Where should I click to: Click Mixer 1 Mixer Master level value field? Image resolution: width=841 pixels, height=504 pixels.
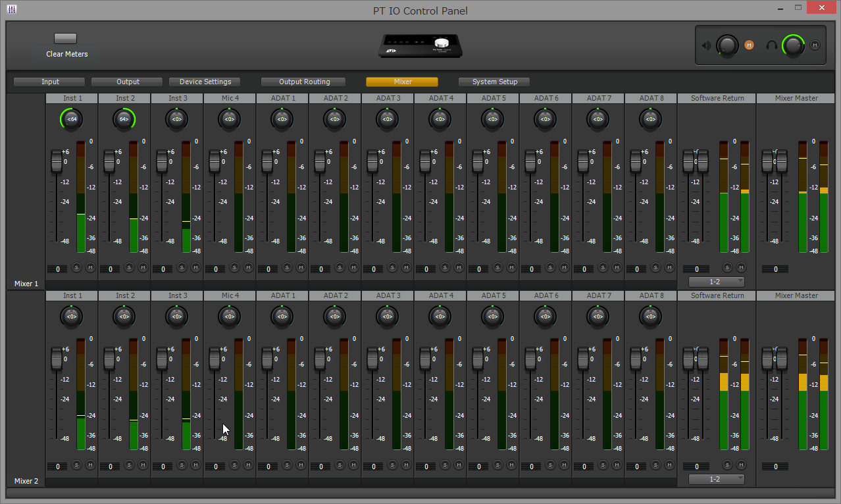775,269
